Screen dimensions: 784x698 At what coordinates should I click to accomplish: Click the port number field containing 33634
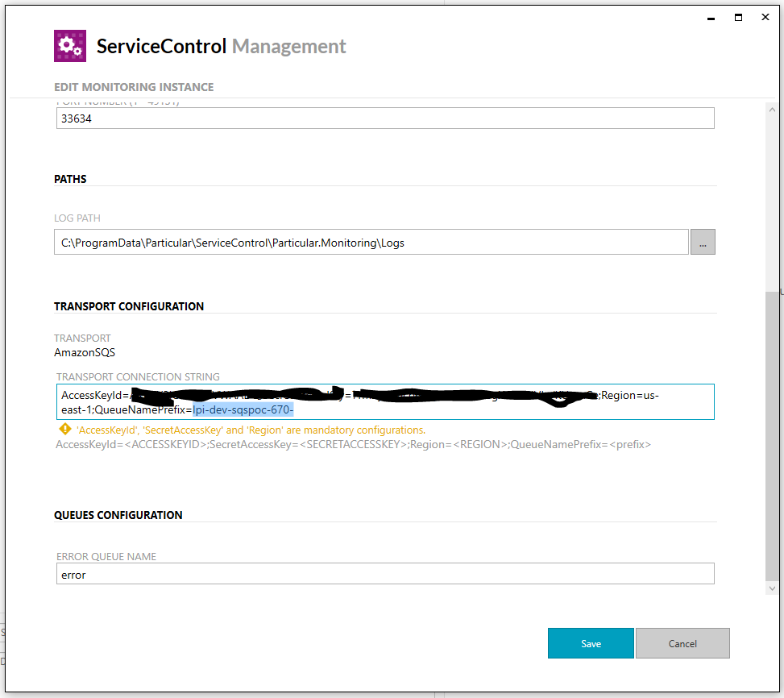point(385,118)
